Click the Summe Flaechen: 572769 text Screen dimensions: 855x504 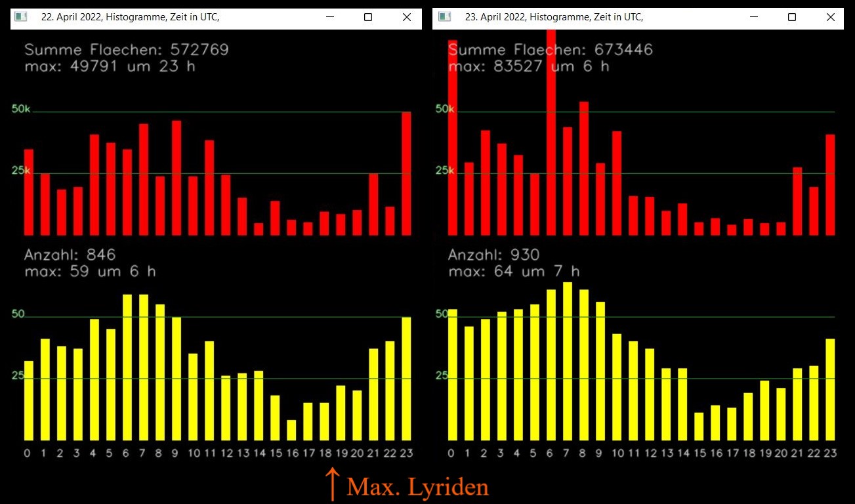click(x=126, y=50)
